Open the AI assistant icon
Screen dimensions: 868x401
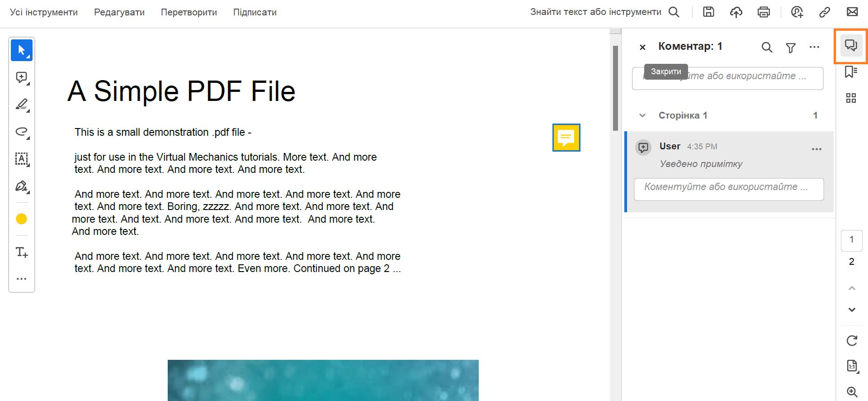[797, 12]
